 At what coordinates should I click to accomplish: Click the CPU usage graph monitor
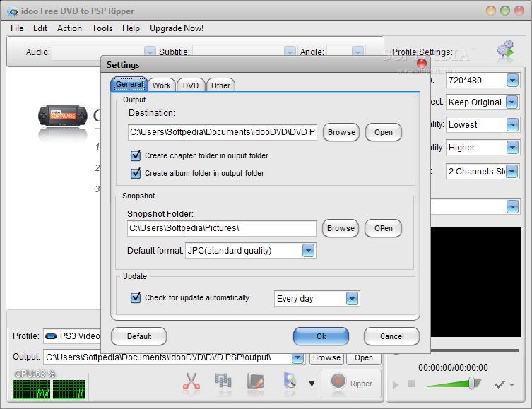click(49, 389)
